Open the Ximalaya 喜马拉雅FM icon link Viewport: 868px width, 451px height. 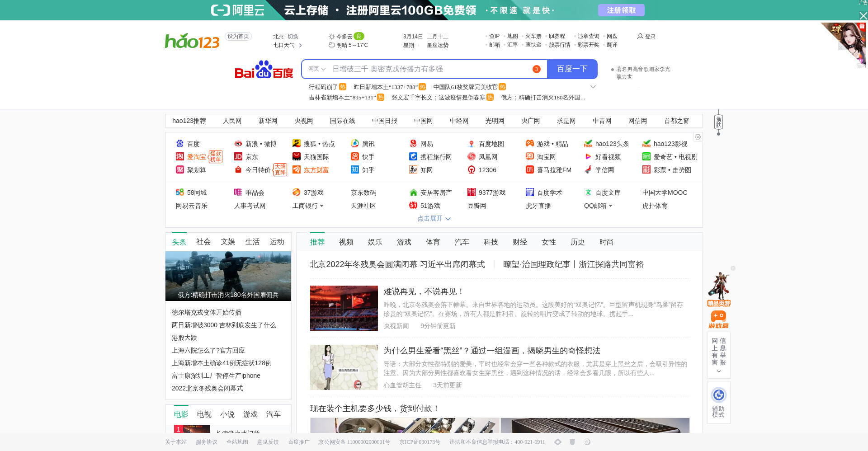[530, 170]
